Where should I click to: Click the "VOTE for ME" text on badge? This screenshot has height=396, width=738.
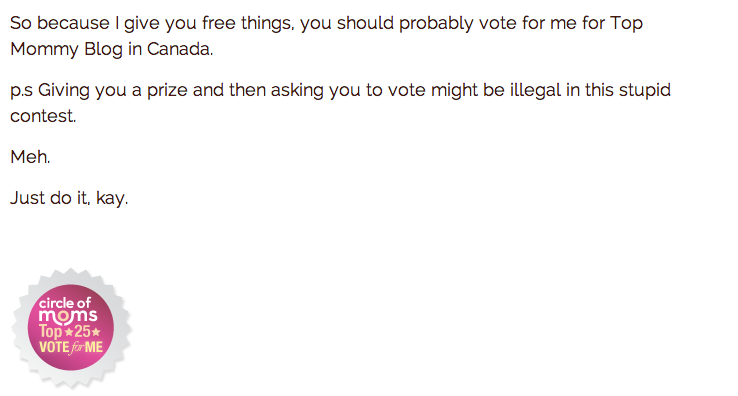pyautogui.click(x=71, y=348)
